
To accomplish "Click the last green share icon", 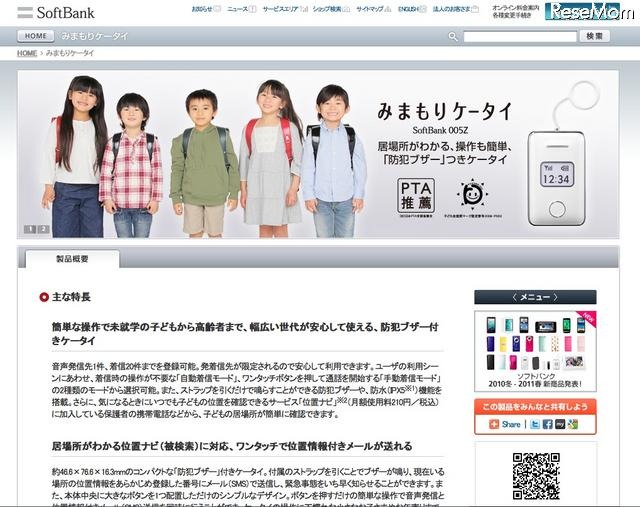I will pyautogui.click(x=573, y=424).
